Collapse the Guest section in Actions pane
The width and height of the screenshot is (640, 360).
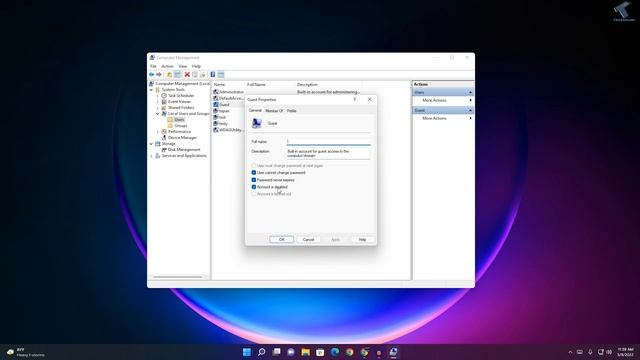[470, 111]
